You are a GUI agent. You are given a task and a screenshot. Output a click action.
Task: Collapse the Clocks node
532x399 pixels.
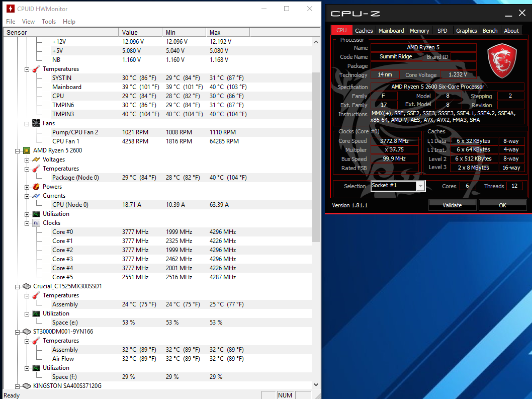[x=27, y=223]
